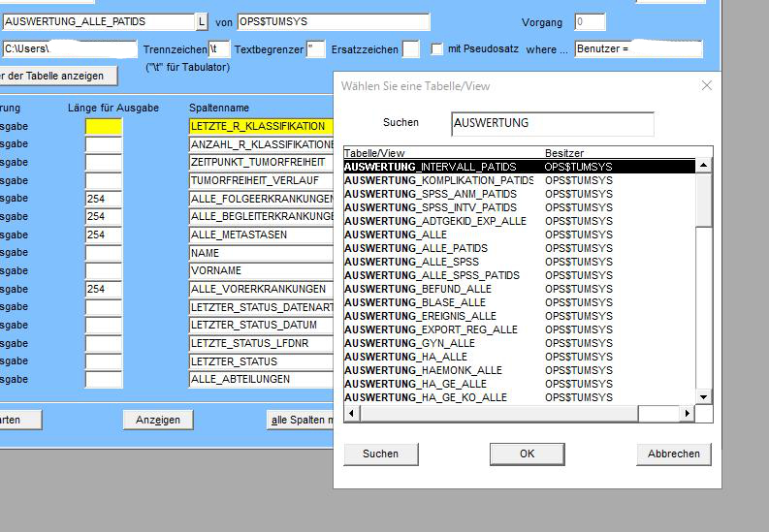The image size is (769, 532).
Task: Select AUSWERTUNG_INTERVALL_PATIDS in the list
Action: pyautogui.click(x=431, y=167)
